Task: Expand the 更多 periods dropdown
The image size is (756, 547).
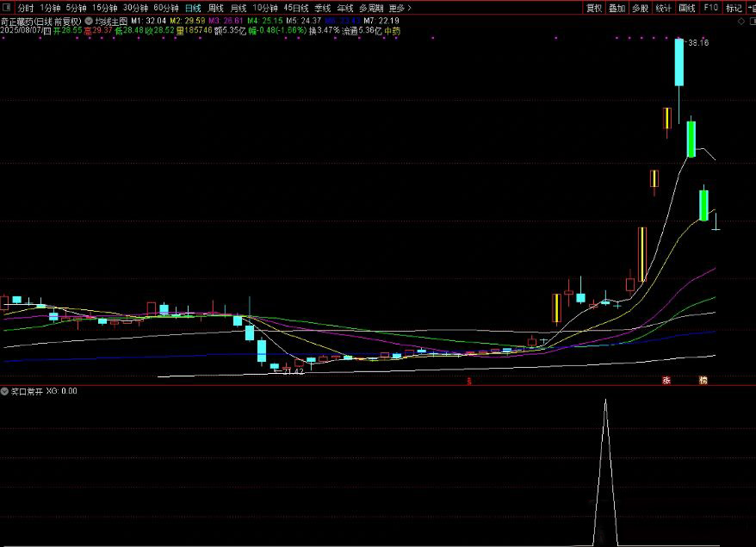Action: (397, 8)
